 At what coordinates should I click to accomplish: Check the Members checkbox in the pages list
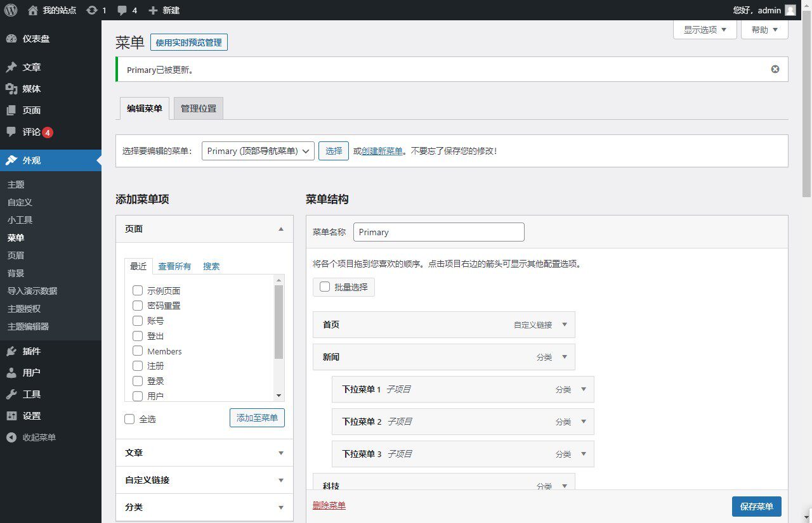(x=138, y=351)
